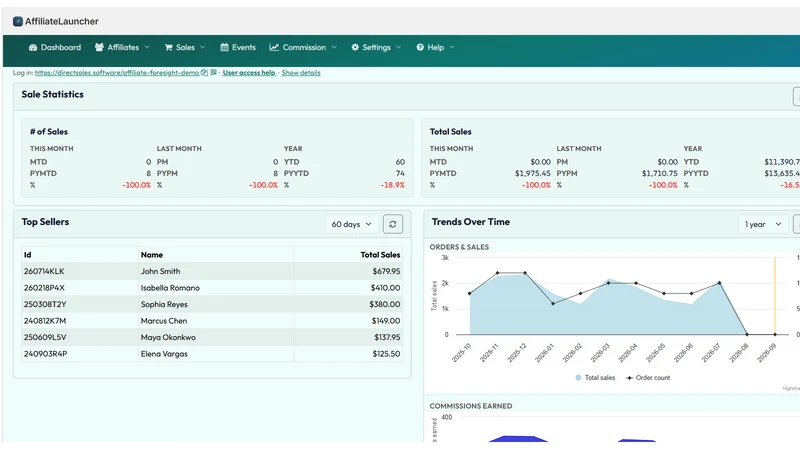This screenshot has width=800, height=450.
Task: Open the 60 days period dropdown
Action: coord(352,224)
